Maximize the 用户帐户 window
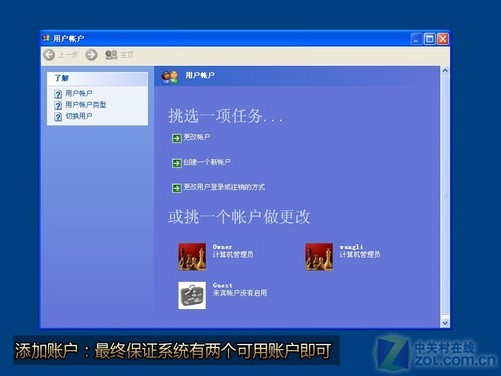This screenshot has height=376, width=501. 430,39
